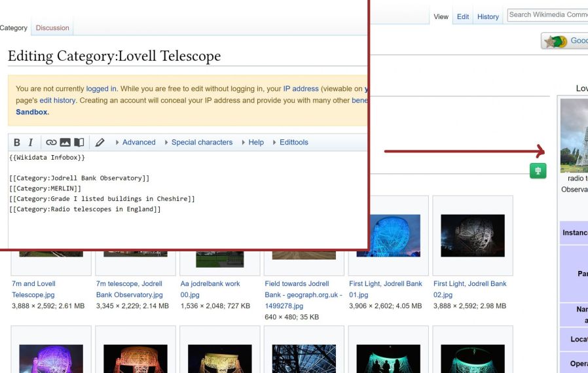Image resolution: width=588 pixels, height=373 pixels.
Task: Select the '[[Category:MERLIN]]' text line
Action: tap(45, 188)
